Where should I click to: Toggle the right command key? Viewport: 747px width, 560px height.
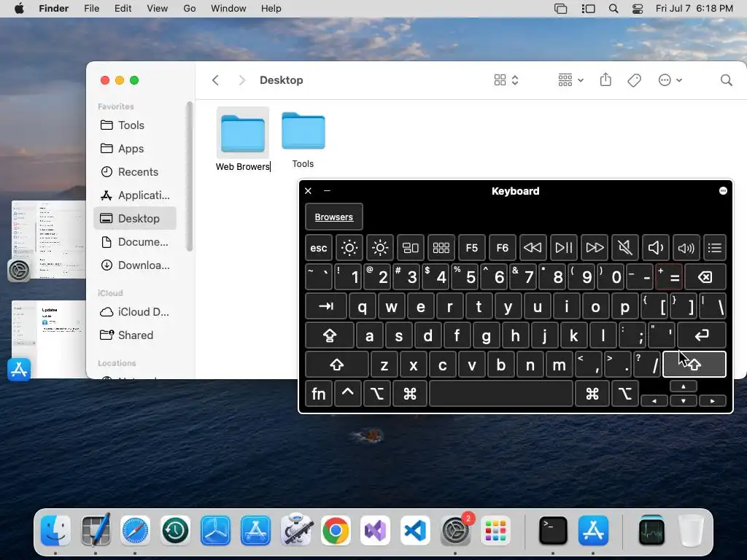click(592, 394)
